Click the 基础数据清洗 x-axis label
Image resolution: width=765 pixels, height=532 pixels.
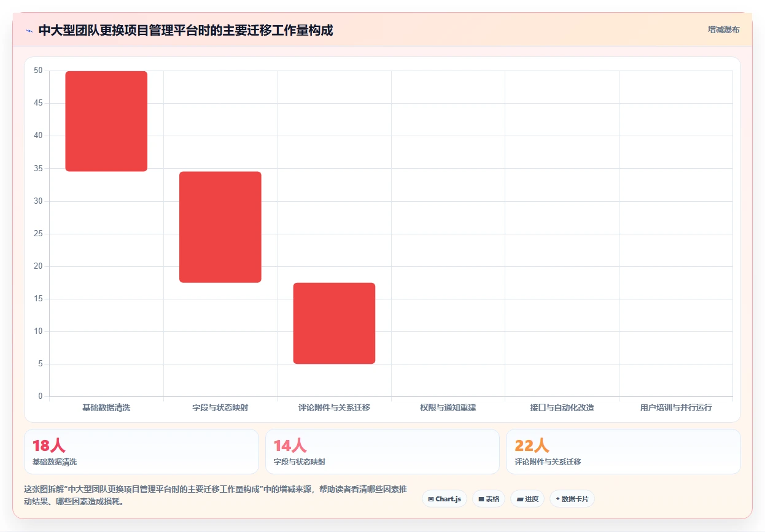coord(106,407)
